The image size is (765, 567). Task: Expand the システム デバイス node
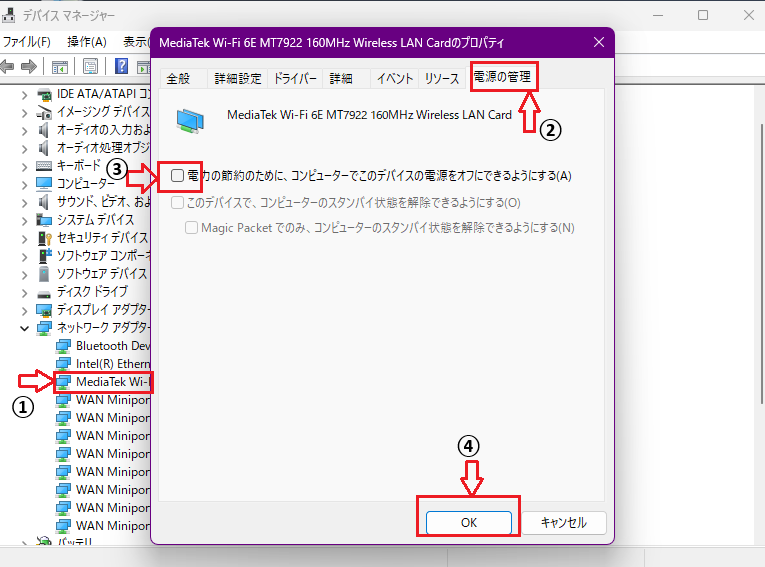click(24, 221)
